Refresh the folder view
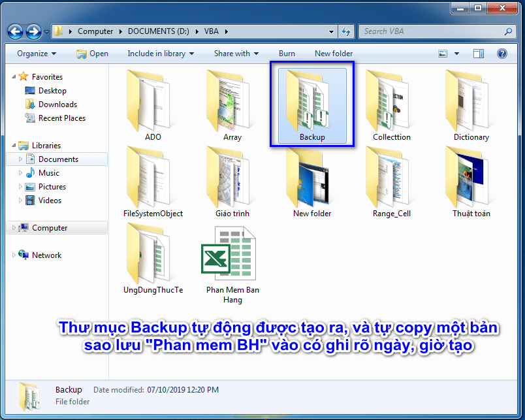The image size is (525, 420). coord(346,32)
